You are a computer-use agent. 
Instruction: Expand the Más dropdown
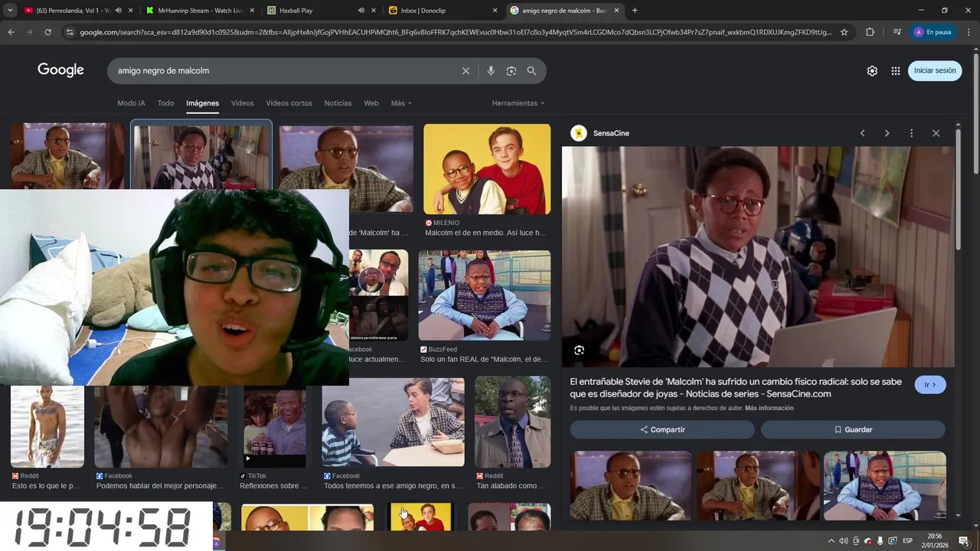click(x=401, y=103)
